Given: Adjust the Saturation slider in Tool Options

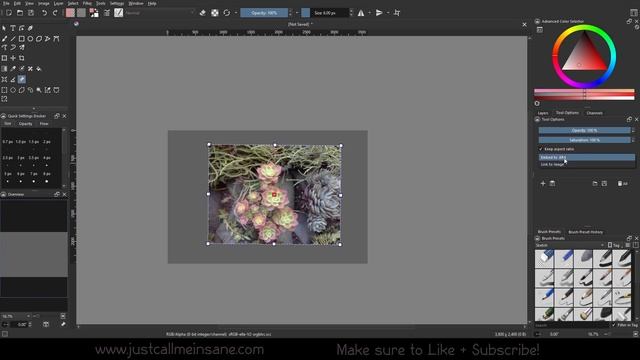Looking at the screenshot, I should point(584,140).
